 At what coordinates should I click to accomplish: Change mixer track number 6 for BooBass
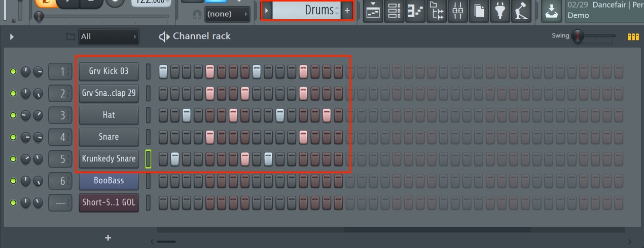(60, 180)
